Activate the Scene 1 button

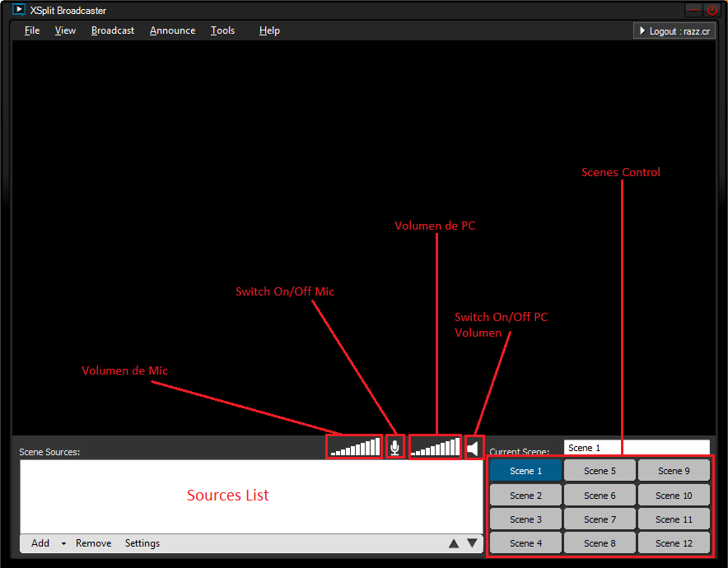525,471
